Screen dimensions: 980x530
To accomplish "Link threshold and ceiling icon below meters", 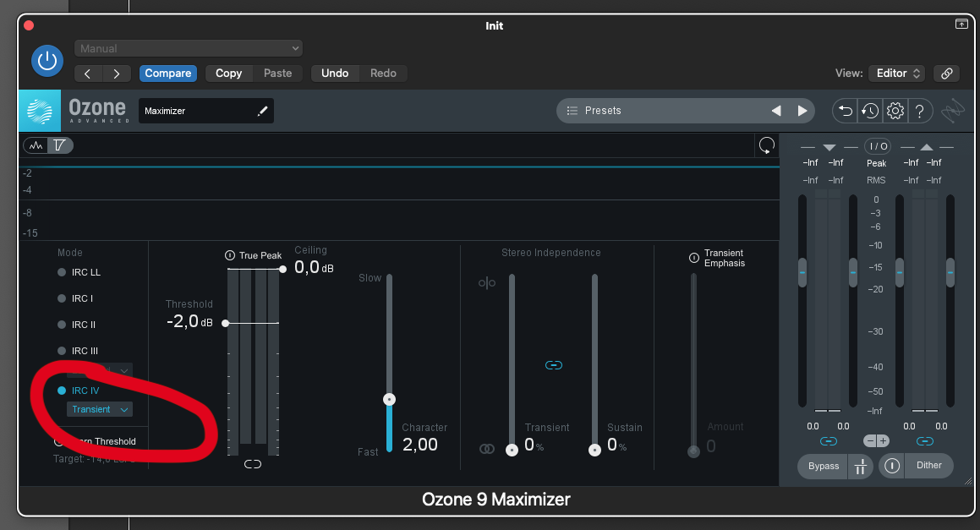I will coord(253,464).
